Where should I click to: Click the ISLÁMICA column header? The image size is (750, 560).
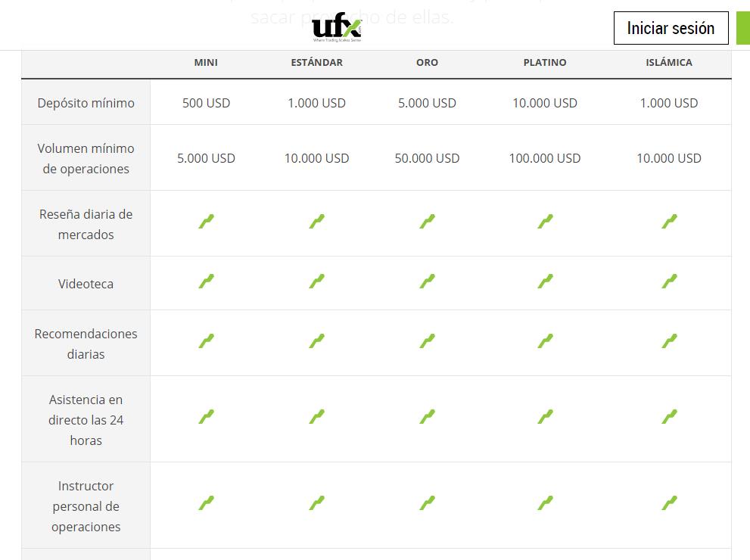pyautogui.click(x=669, y=63)
